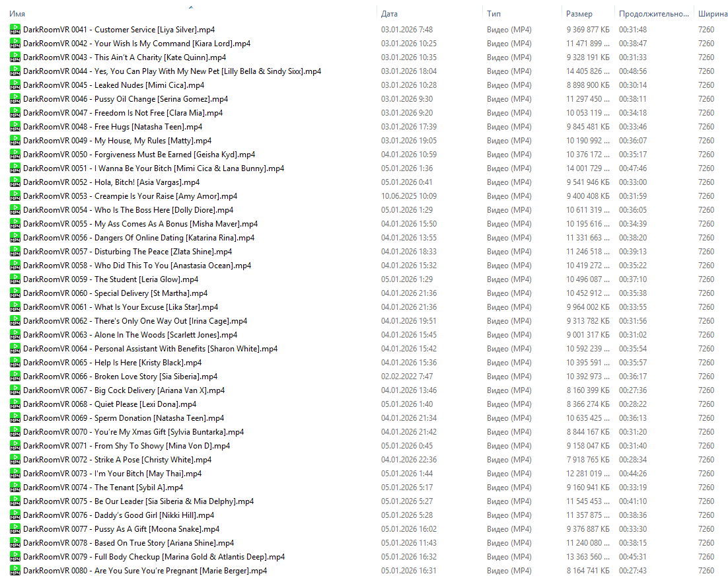
Task: Click 'Видео (MP4)' type cell in DarkRoomVR 0069 row
Action: [509, 418]
